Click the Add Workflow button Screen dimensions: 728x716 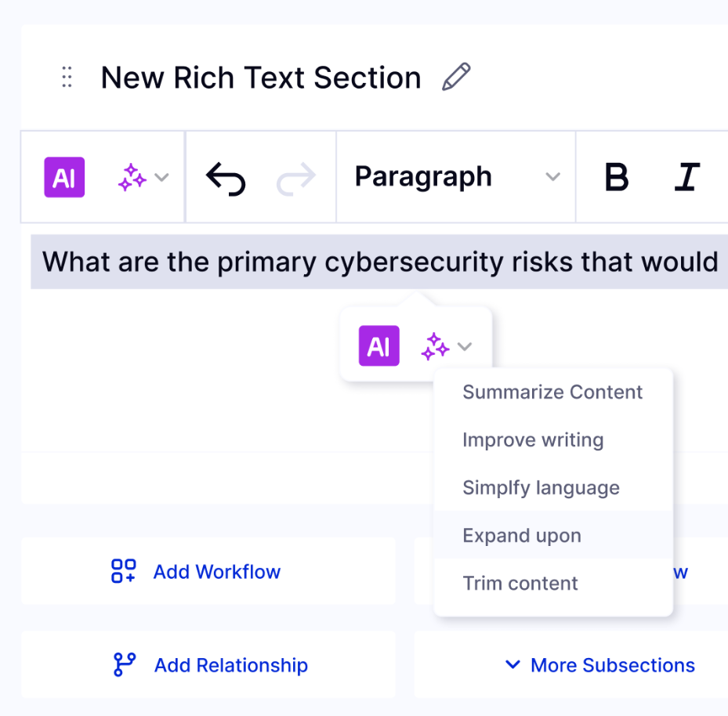click(196, 571)
